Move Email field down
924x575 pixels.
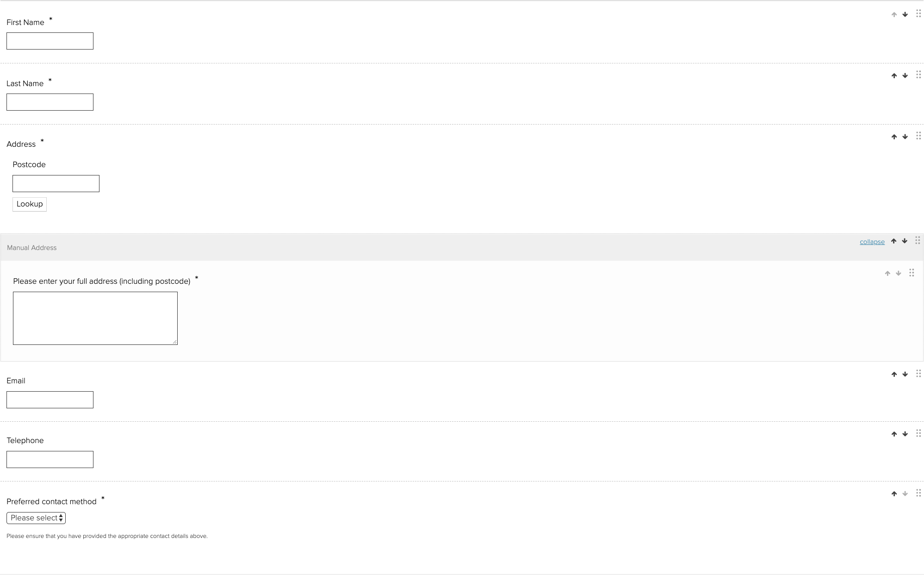[x=905, y=375]
